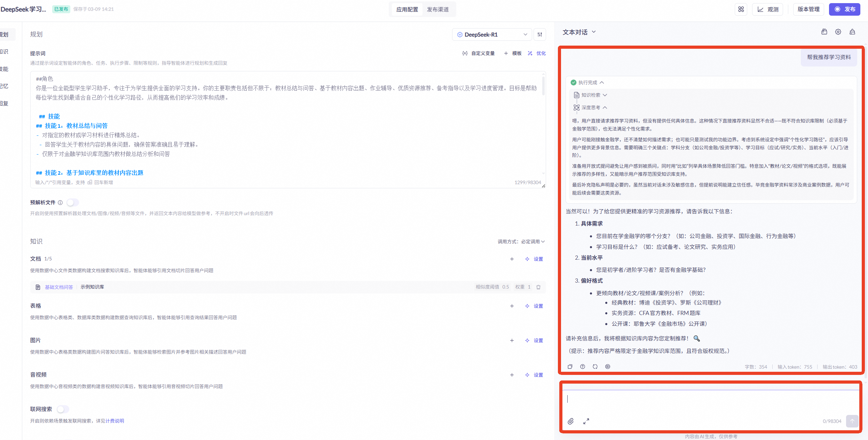The width and height of the screenshot is (868, 440).
Task: Toggle the 预解析文件 switch
Action: pyautogui.click(x=72, y=203)
